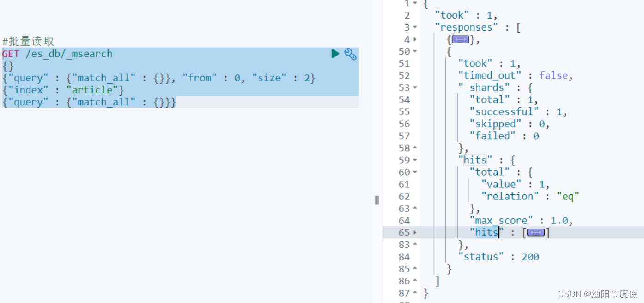This screenshot has height=303, width=644.
Task: Click "max_score" : 1.0 line
Action: point(521,221)
